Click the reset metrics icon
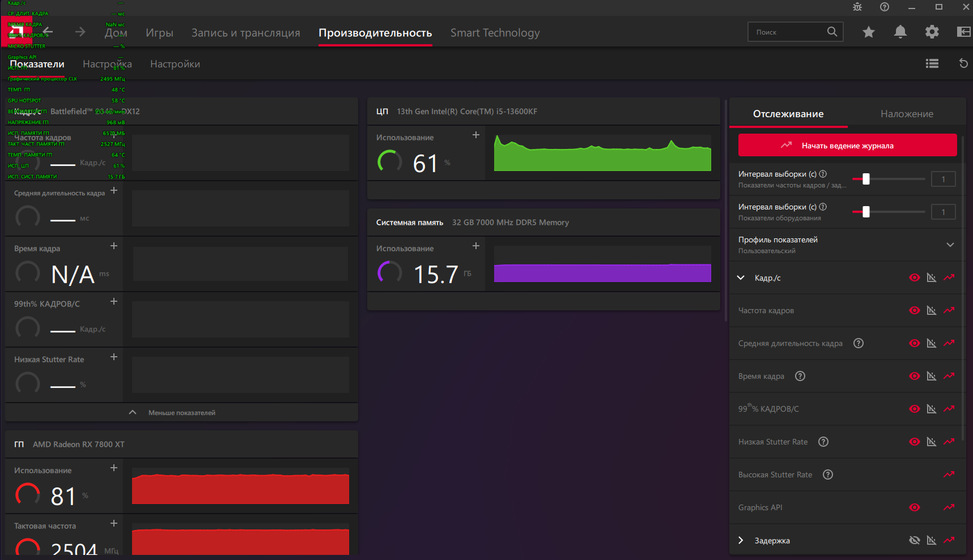This screenshot has width=973, height=560. point(963,63)
